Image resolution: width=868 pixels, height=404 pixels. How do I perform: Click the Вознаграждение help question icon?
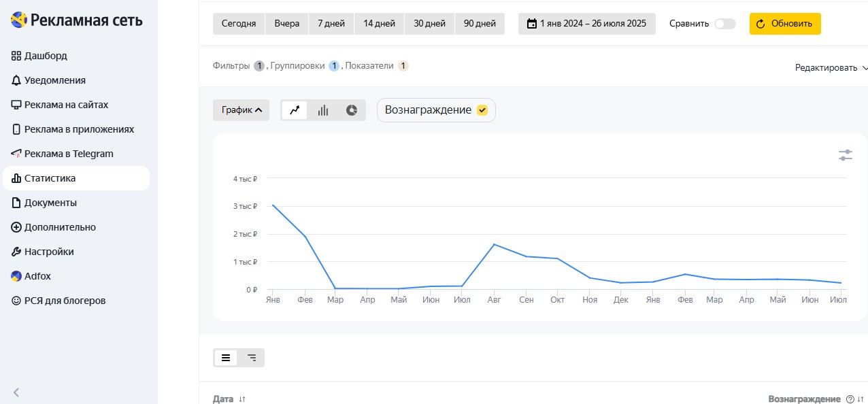pyautogui.click(x=850, y=399)
